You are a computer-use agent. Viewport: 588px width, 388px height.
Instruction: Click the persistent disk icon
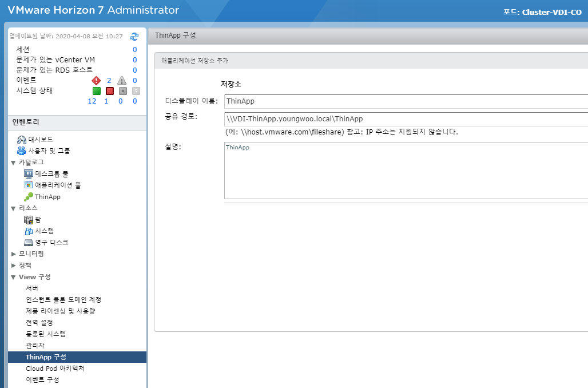pyautogui.click(x=29, y=243)
